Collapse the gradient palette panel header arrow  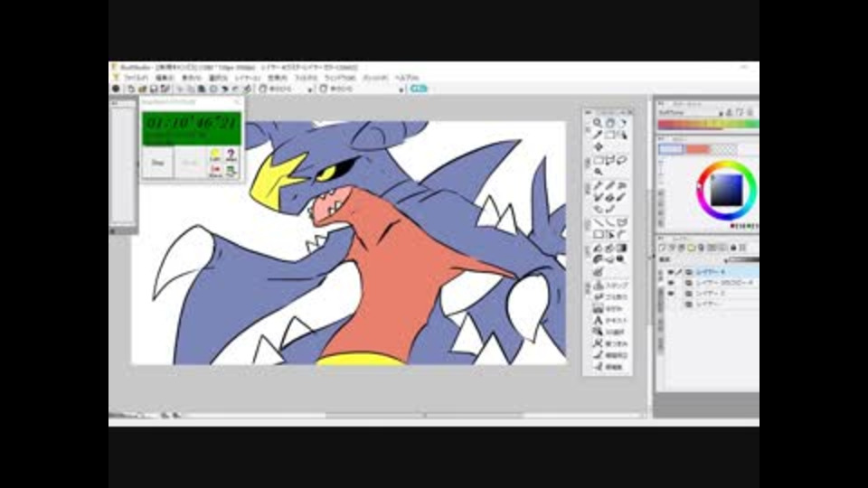click(661, 103)
